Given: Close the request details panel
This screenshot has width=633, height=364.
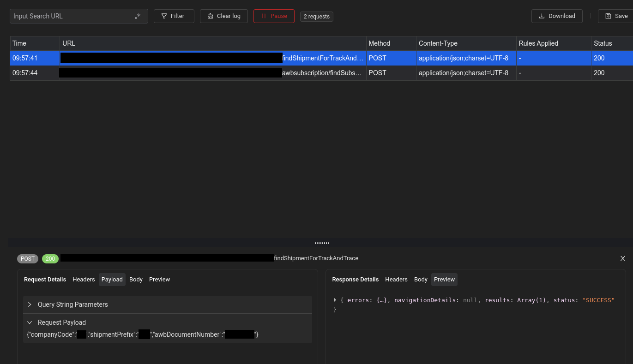Looking at the screenshot, I should tap(622, 258).
